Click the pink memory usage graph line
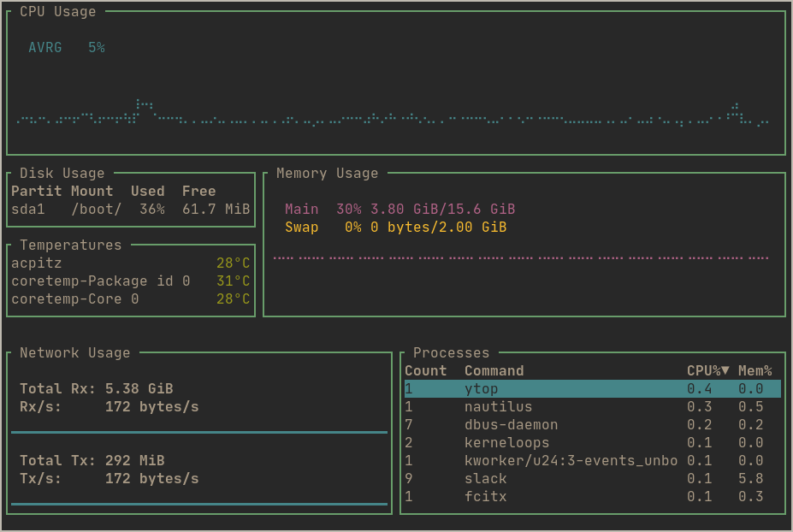 [521, 258]
